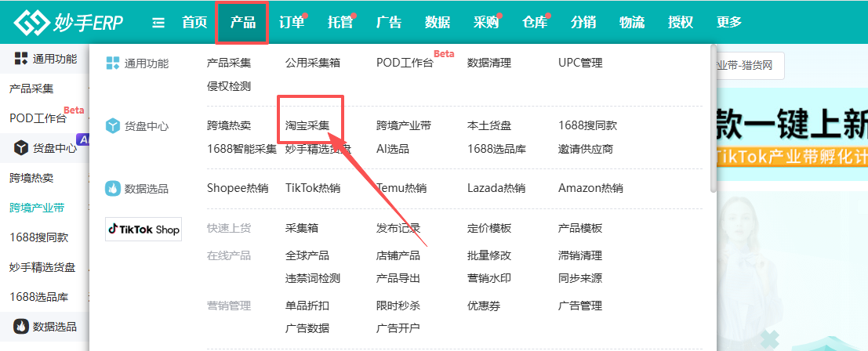
Task: Click the TikTok Shop logo
Action: 143,230
